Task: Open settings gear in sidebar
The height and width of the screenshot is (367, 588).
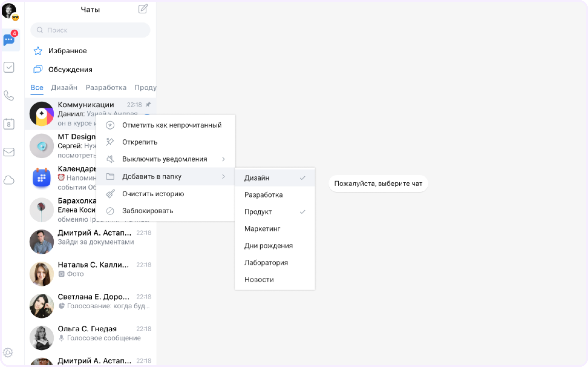Action: click(8, 352)
